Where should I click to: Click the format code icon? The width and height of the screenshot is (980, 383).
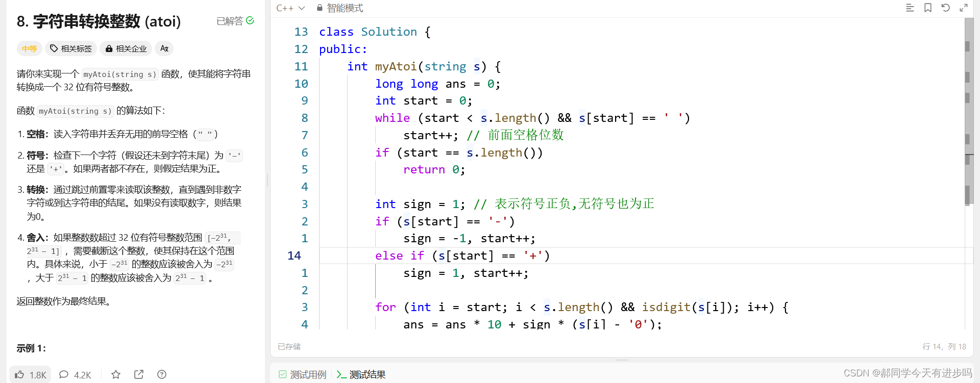910,8
